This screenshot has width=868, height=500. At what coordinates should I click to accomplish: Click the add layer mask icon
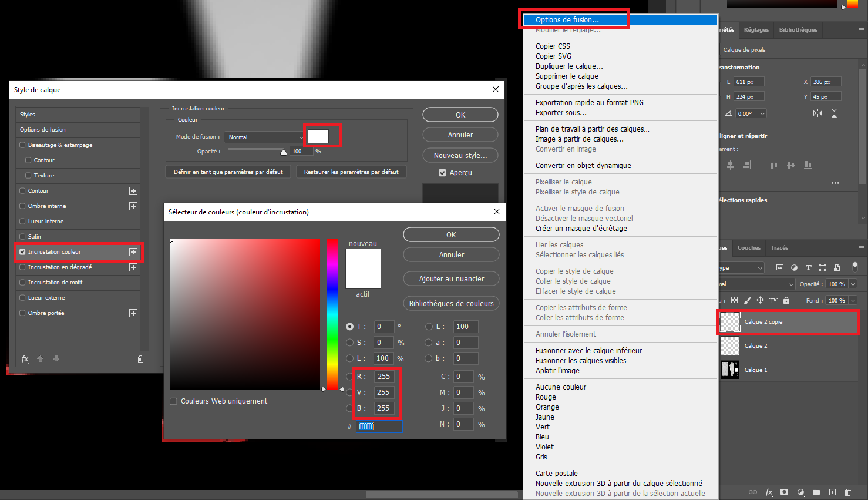784,492
